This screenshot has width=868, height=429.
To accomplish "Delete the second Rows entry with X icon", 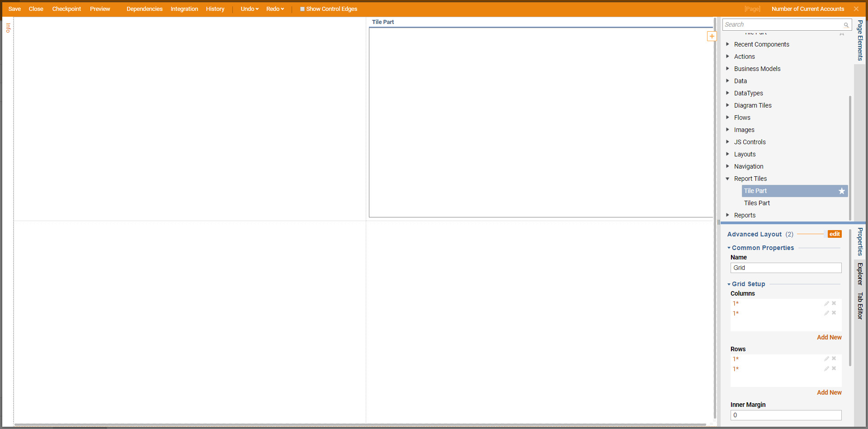I will [x=834, y=368].
